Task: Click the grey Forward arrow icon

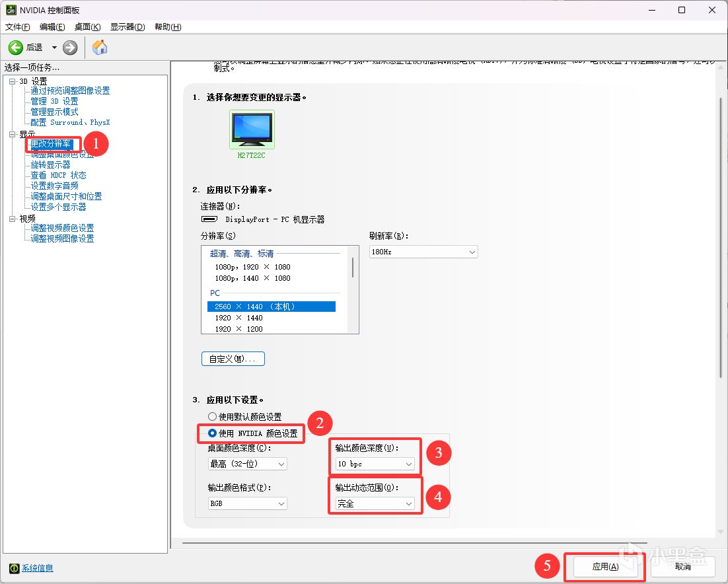Action: 70,48
